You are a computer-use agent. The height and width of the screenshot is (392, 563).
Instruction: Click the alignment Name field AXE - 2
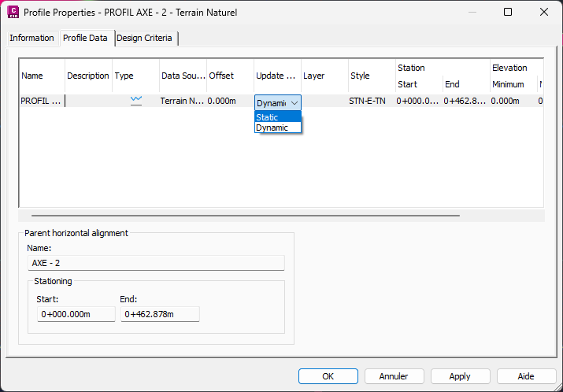[x=156, y=263]
